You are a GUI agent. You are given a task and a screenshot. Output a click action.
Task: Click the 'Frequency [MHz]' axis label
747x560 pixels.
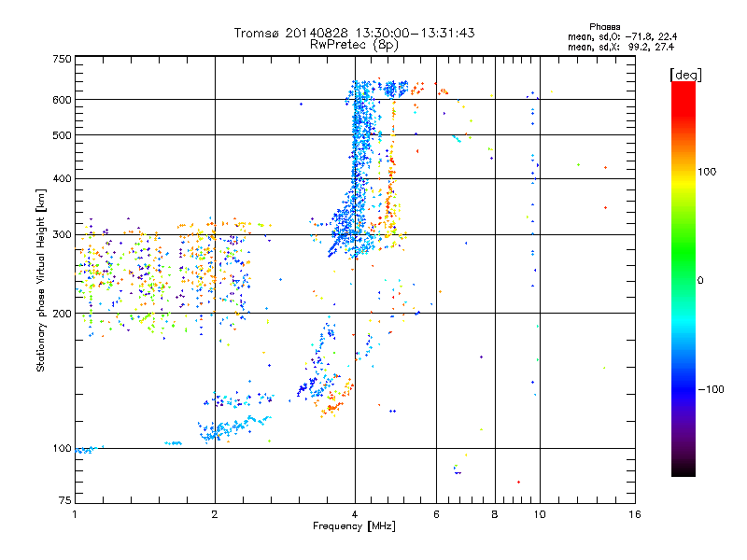click(354, 526)
